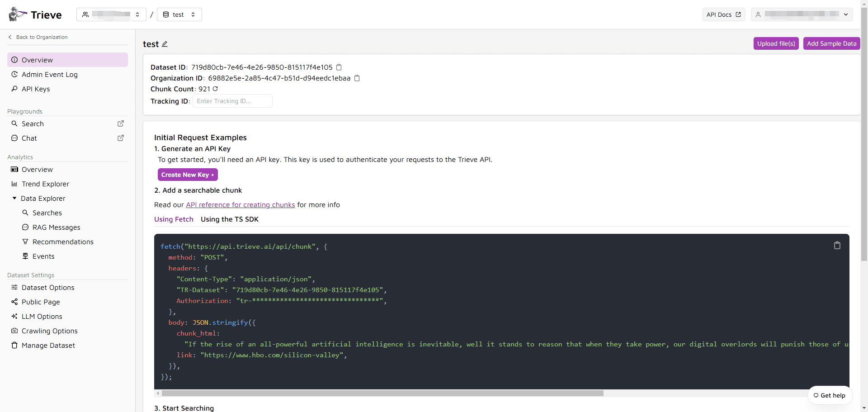Click Upload file(s) button
The height and width of the screenshot is (412, 868).
pos(776,43)
